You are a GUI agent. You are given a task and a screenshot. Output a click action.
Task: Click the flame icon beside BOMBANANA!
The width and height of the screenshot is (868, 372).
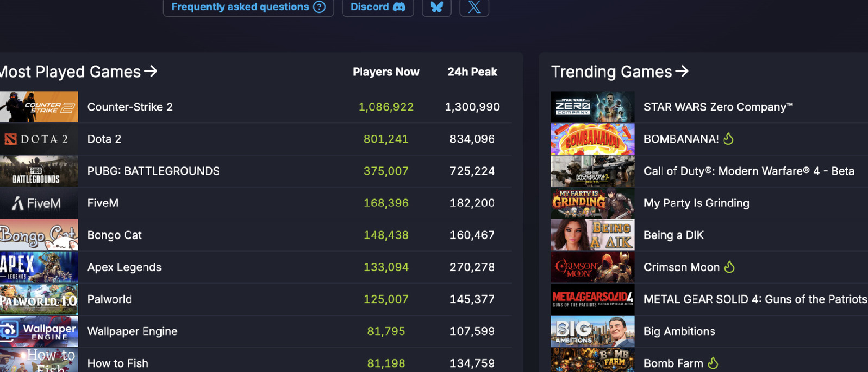click(x=728, y=139)
